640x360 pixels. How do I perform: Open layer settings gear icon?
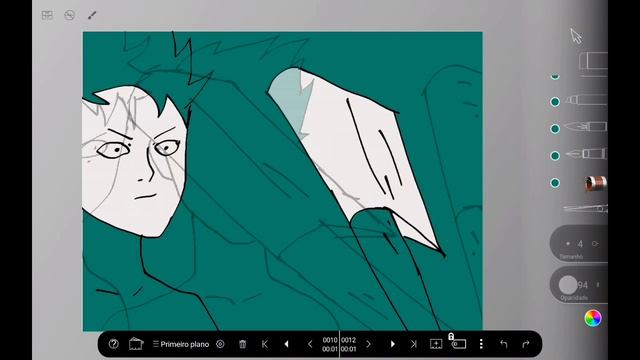pyautogui.click(x=220, y=344)
